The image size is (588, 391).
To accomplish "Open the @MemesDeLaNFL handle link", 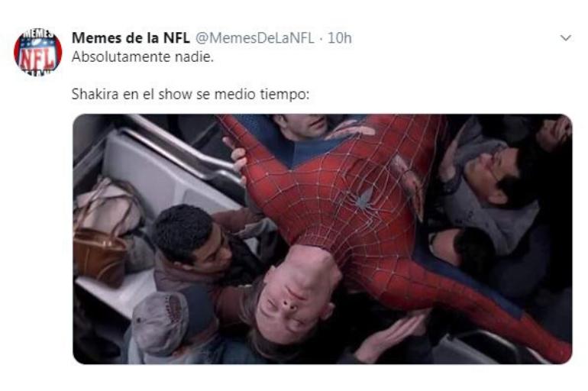I will pos(255,38).
